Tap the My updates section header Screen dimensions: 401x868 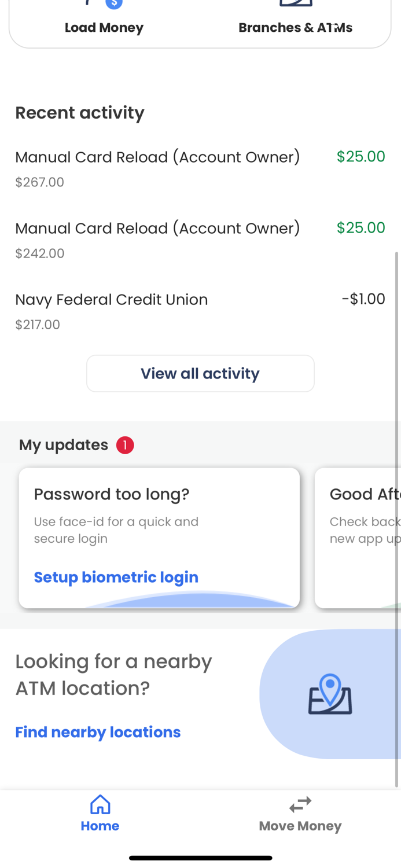click(63, 444)
